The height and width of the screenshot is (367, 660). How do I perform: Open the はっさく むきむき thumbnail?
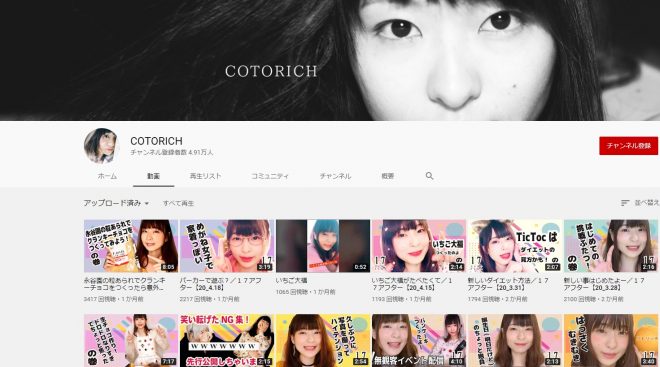pos(611,340)
